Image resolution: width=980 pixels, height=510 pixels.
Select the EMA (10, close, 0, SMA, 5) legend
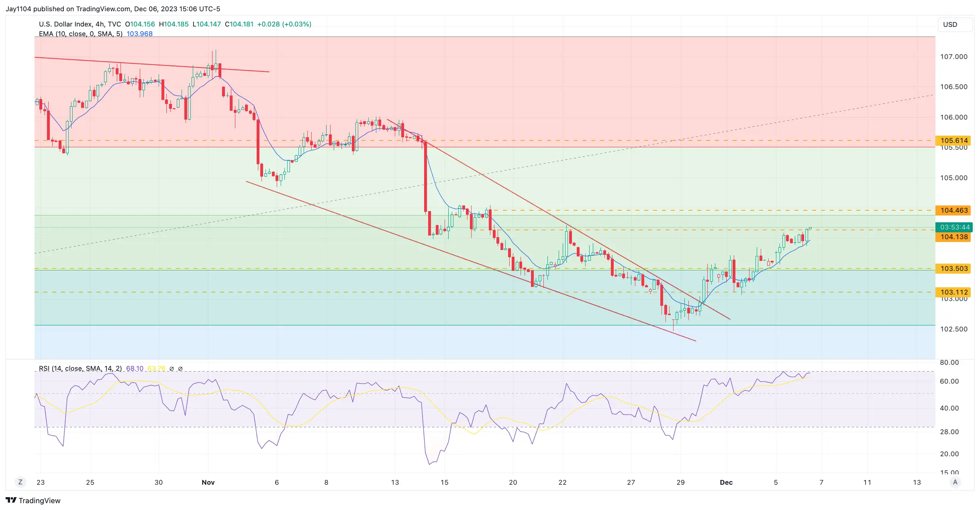coord(81,34)
